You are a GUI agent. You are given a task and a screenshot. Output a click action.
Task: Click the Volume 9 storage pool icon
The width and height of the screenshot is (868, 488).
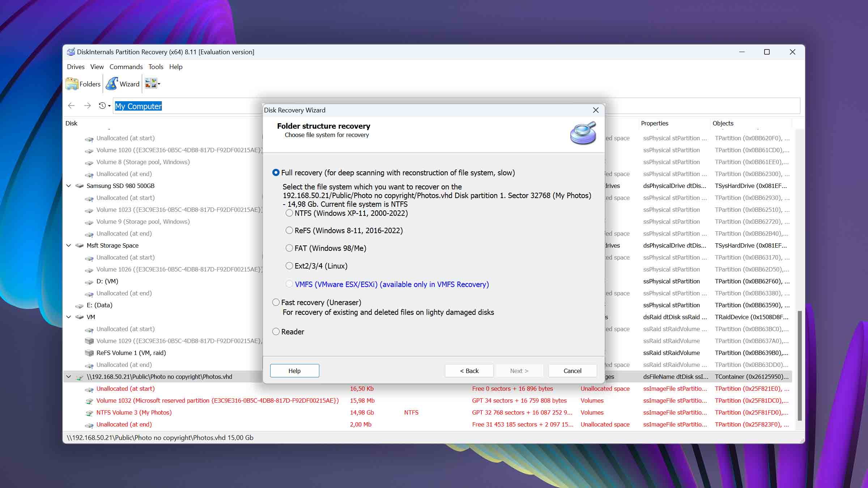[x=89, y=222]
